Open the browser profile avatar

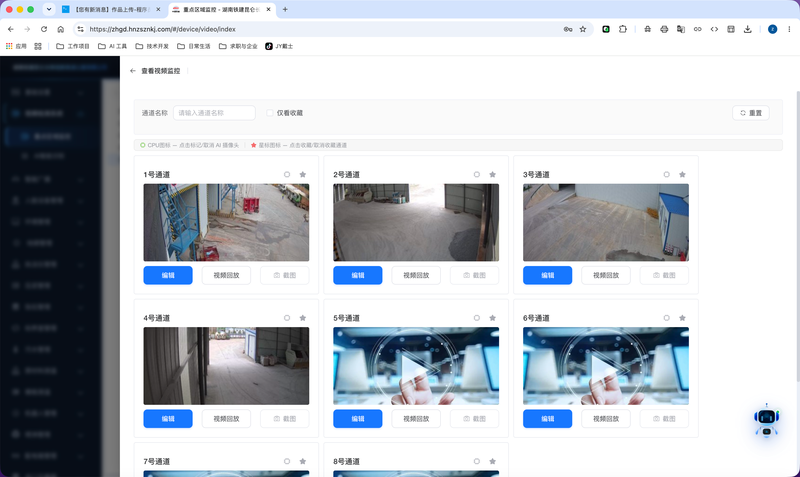(772, 29)
